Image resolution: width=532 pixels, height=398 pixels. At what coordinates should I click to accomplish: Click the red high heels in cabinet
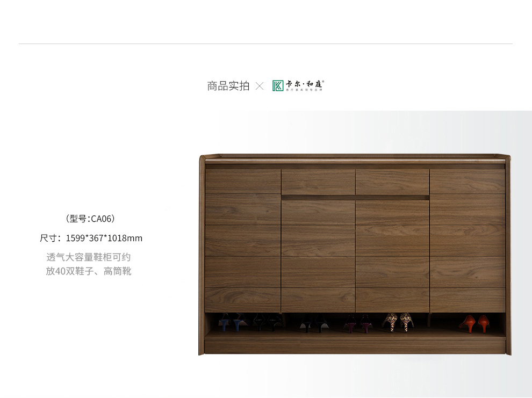click(475, 324)
